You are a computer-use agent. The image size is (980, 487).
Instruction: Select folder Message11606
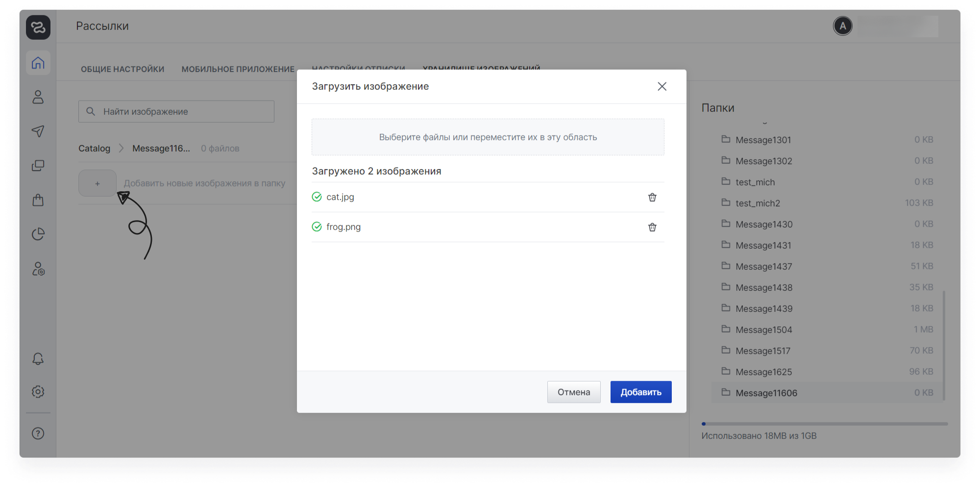pyautogui.click(x=827, y=393)
